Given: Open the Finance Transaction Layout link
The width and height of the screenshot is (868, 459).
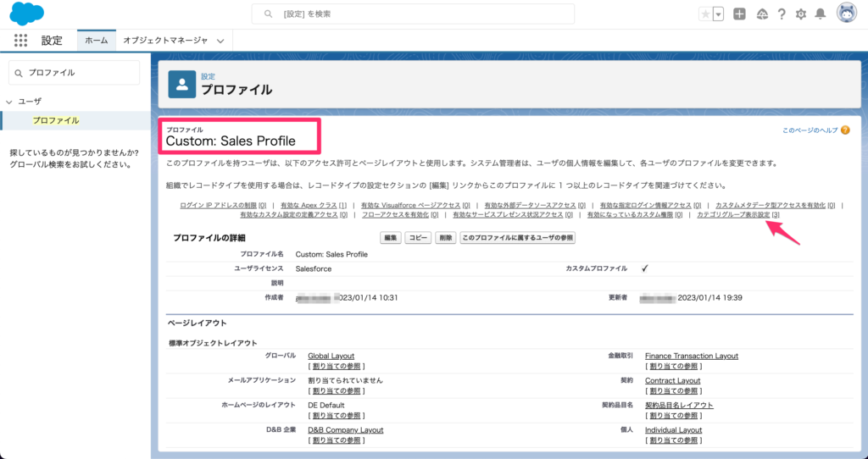Looking at the screenshot, I should coord(692,357).
